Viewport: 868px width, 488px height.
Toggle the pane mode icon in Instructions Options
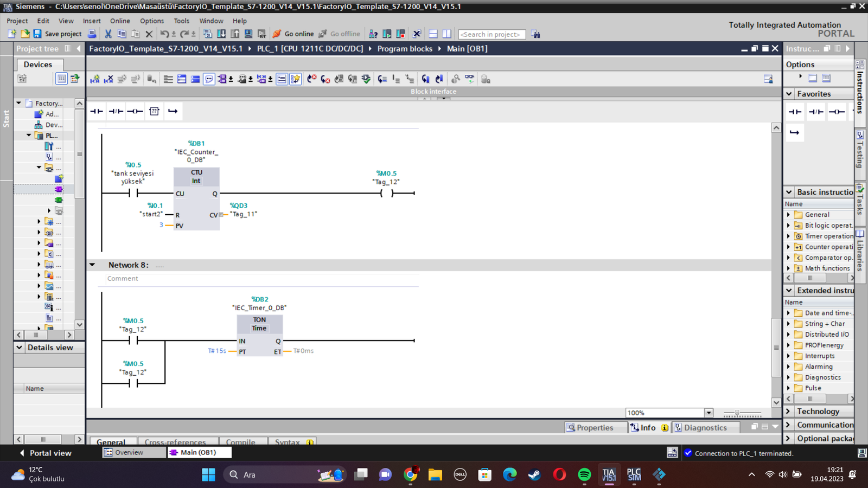coord(813,78)
